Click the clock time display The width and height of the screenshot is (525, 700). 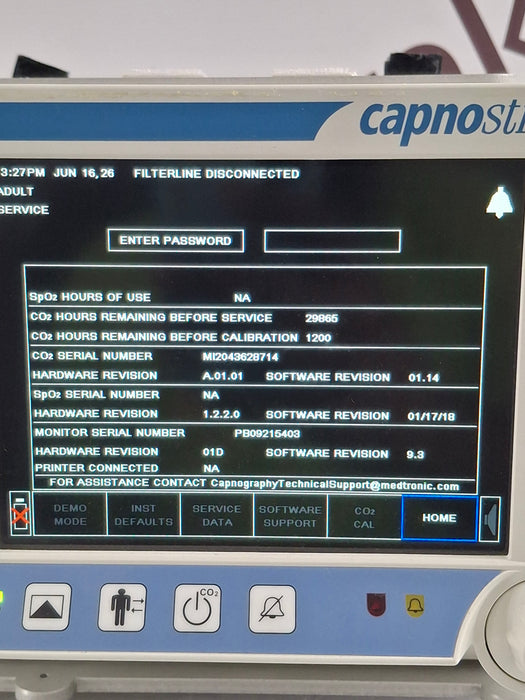(22, 173)
